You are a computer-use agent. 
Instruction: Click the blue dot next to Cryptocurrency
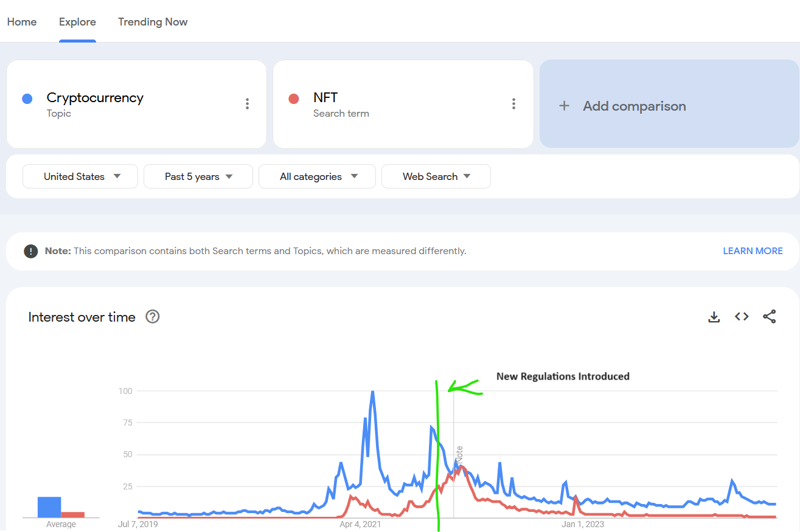tap(27, 98)
